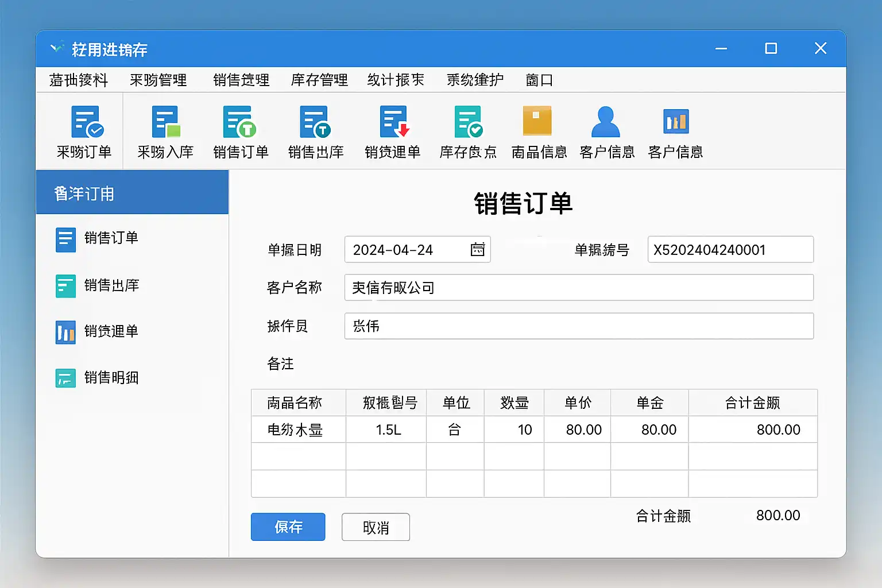
Task: Open the calendar picker in the date field
Action: click(x=477, y=249)
